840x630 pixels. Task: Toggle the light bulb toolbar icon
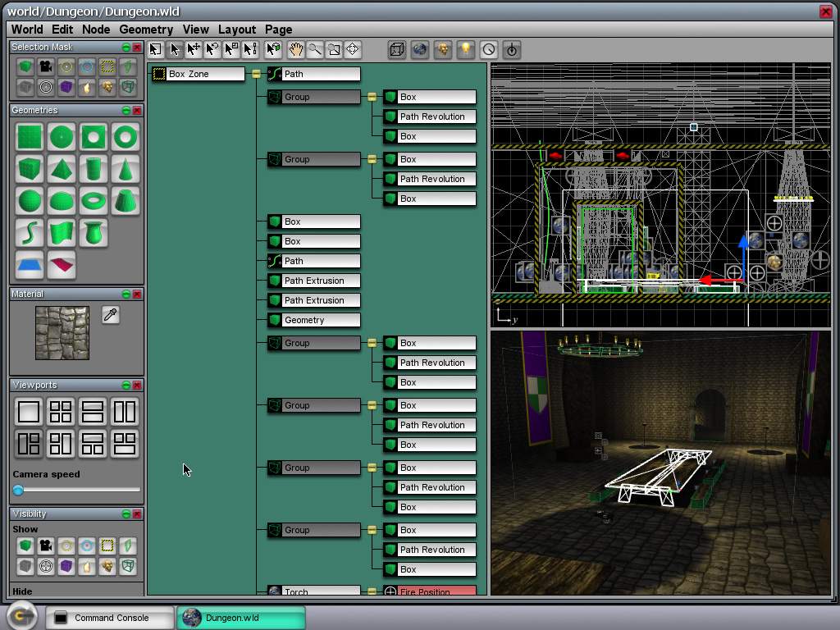[466, 50]
